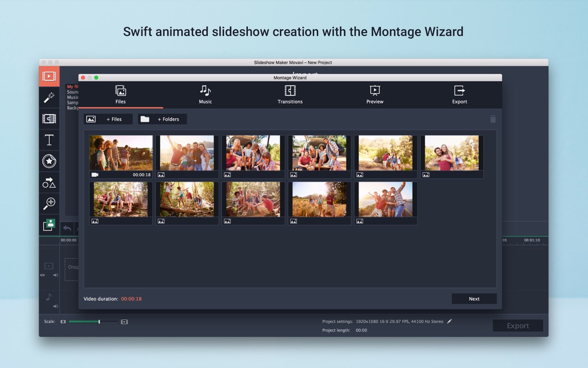Click the 00:01:10 mark on the timeline ruler
The width and height of the screenshot is (588, 368).
(x=532, y=240)
